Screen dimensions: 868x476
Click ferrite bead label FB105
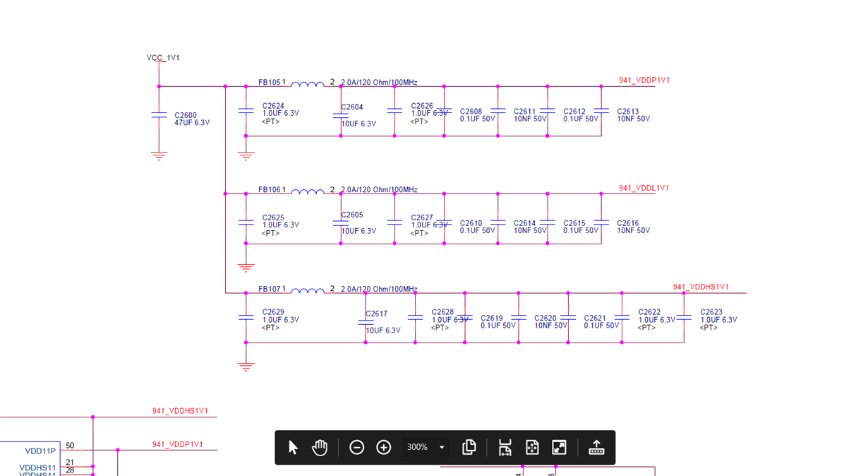tap(270, 83)
